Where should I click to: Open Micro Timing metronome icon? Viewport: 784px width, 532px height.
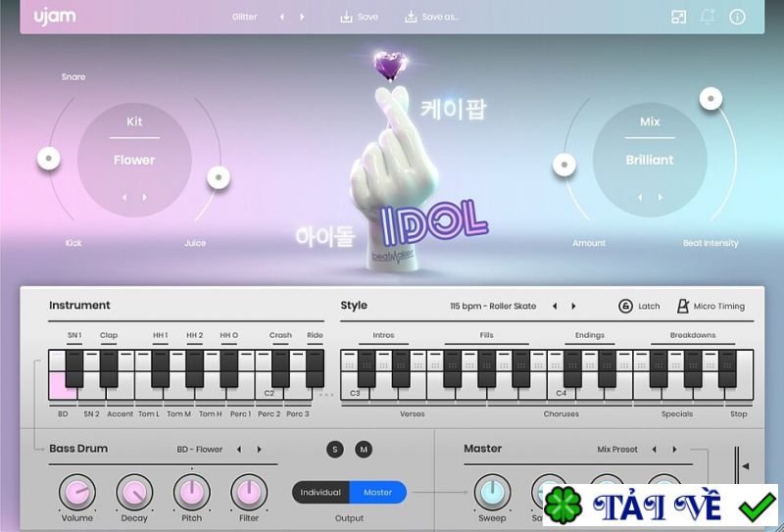(682, 306)
